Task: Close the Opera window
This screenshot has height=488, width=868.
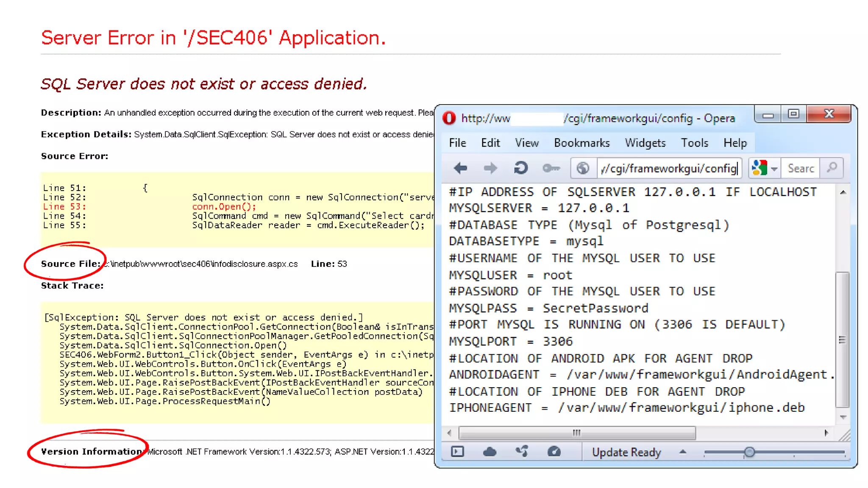Action: (x=829, y=114)
